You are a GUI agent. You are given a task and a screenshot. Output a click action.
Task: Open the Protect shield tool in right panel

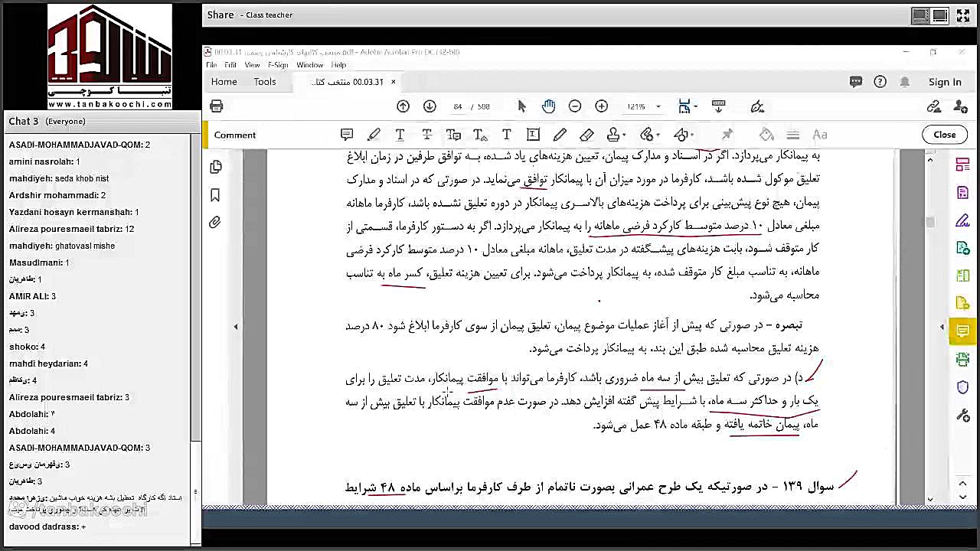click(963, 387)
